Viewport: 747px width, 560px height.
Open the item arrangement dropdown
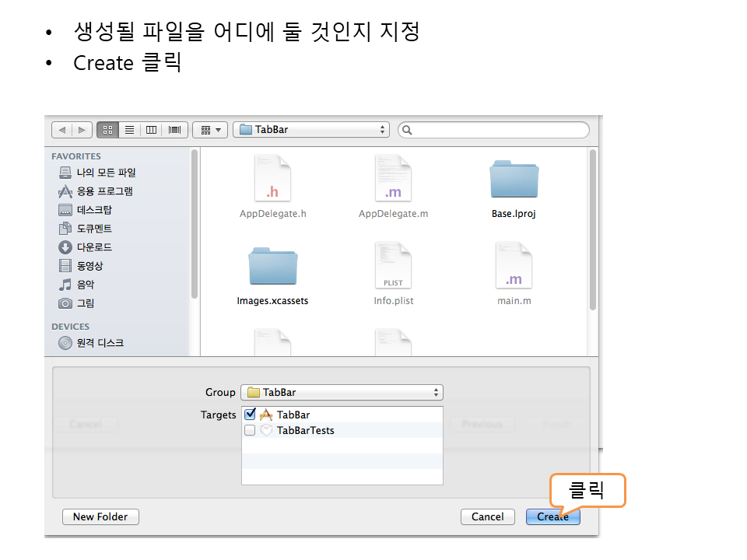pos(209,130)
